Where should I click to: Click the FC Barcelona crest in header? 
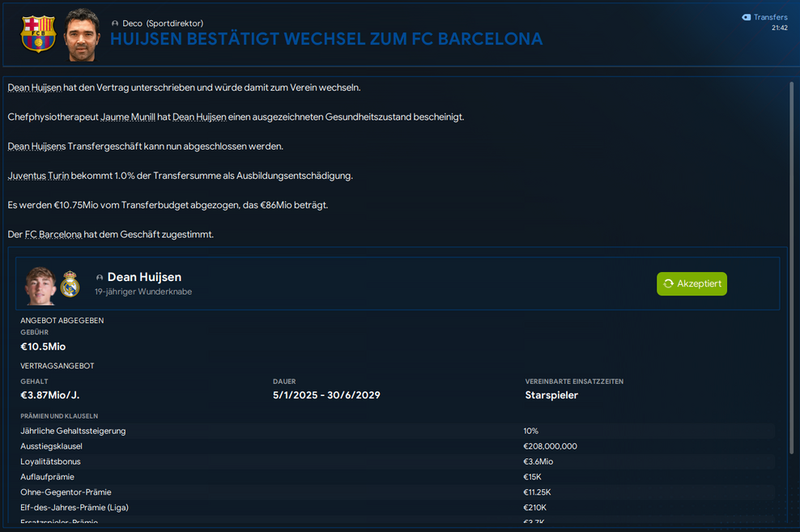(x=38, y=35)
